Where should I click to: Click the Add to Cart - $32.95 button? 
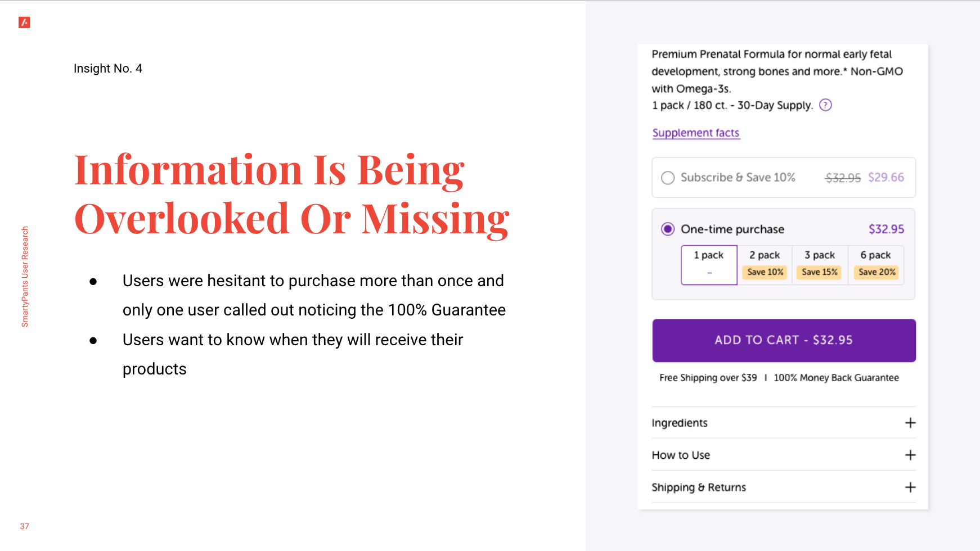784,340
